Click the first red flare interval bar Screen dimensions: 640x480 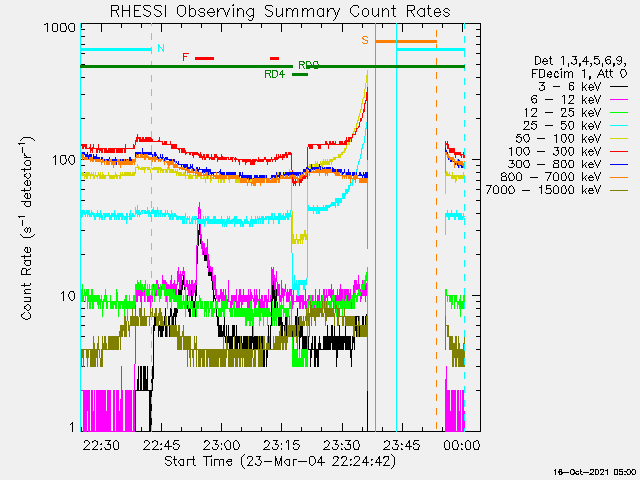click(204, 58)
